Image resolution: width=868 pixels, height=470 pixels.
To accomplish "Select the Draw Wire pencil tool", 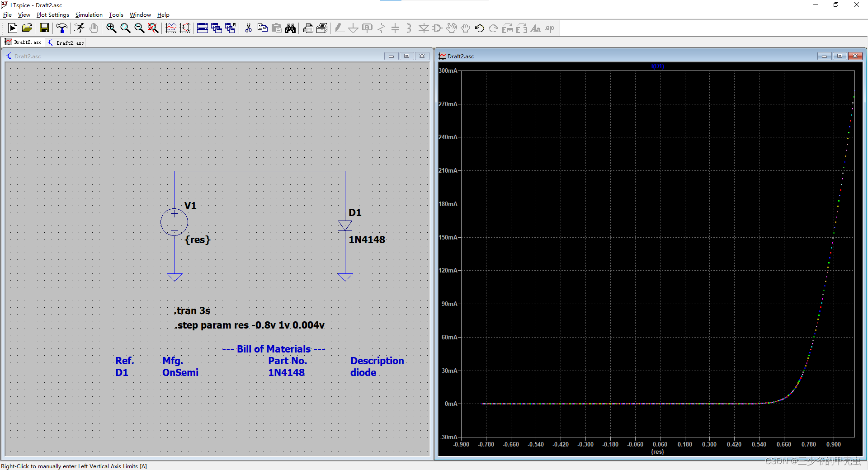I will tap(340, 28).
